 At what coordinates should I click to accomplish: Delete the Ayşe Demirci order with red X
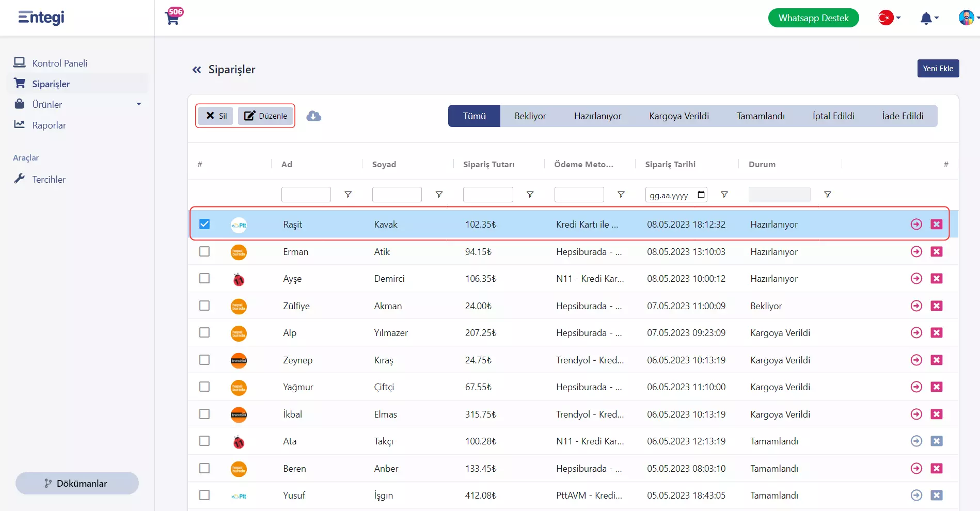click(x=937, y=278)
